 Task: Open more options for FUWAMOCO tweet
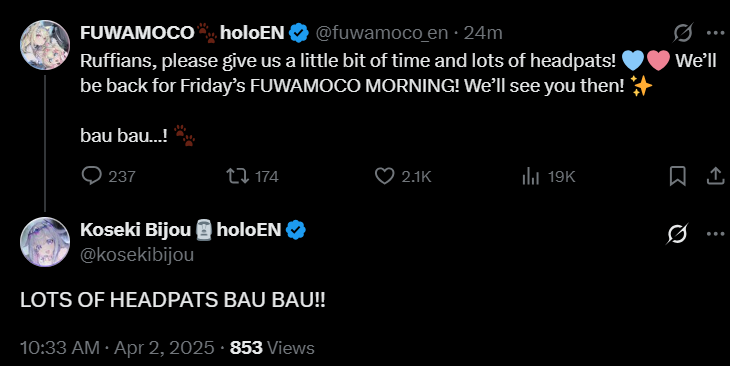(x=716, y=33)
